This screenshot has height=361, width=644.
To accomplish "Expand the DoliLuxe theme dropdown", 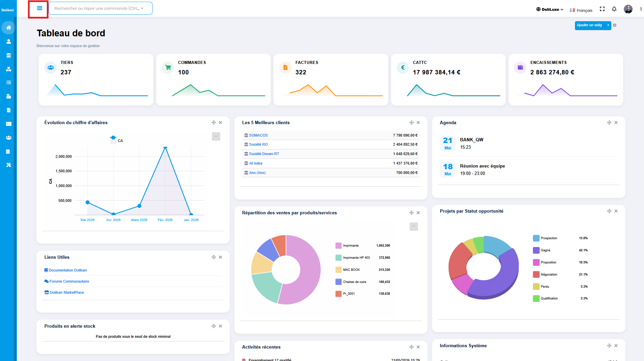I will (x=550, y=9).
